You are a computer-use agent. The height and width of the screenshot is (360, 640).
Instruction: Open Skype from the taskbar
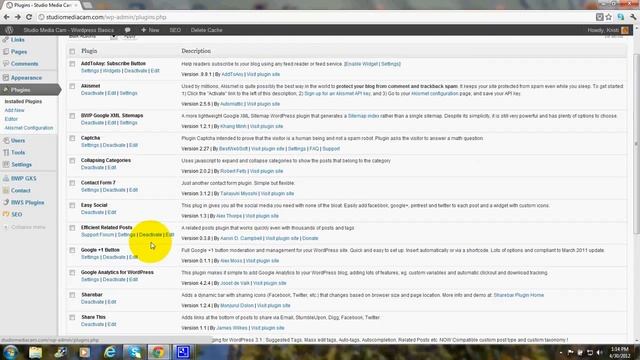134,352
